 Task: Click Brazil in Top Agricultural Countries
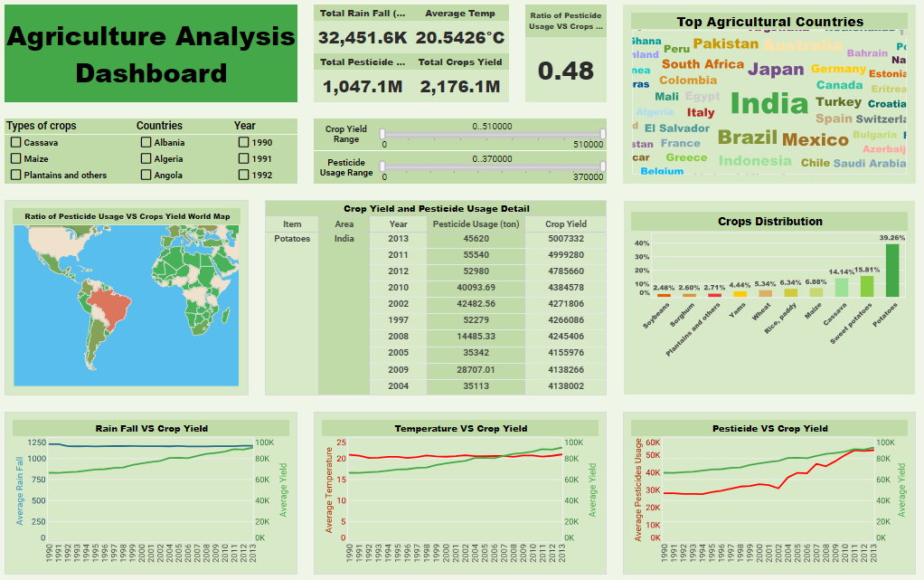(x=747, y=138)
